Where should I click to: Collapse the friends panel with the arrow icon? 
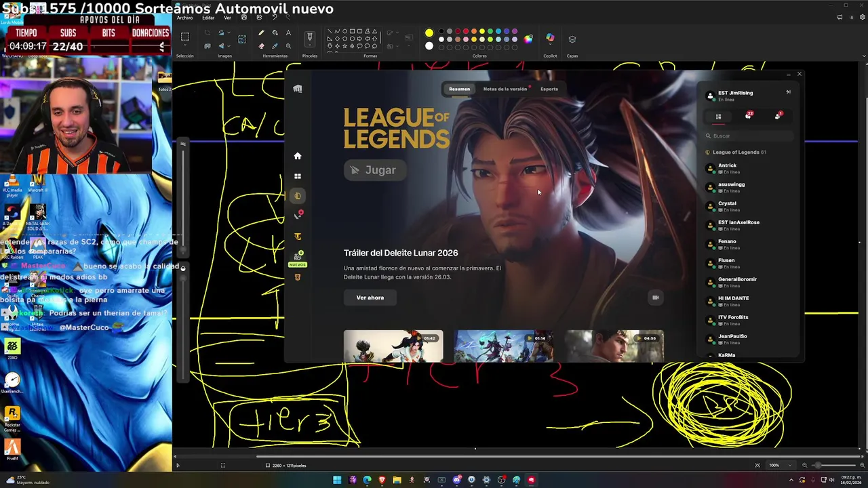788,92
